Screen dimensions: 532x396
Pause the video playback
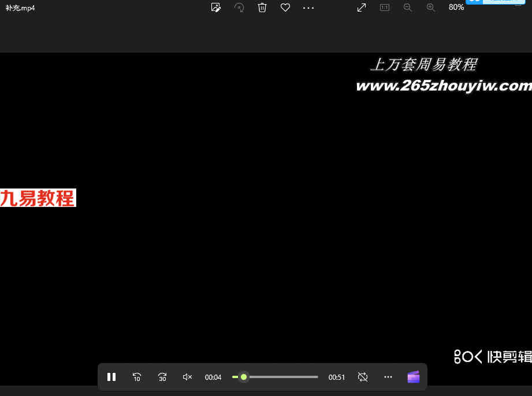(x=111, y=377)
